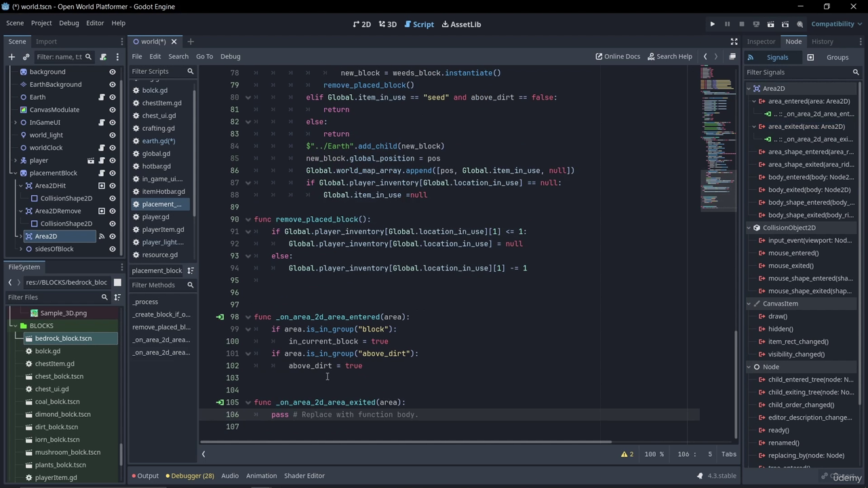Hide the CanvasModulate node
This screenshot has height=488, width=868.
[113, 110]
